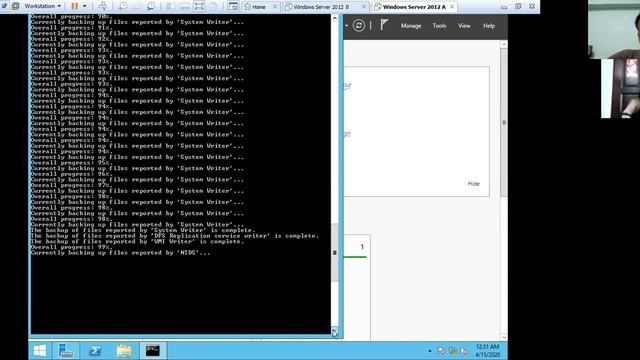
Task: Click the Server Manager vertical scrollbar thumb
Action: [504, 122]
